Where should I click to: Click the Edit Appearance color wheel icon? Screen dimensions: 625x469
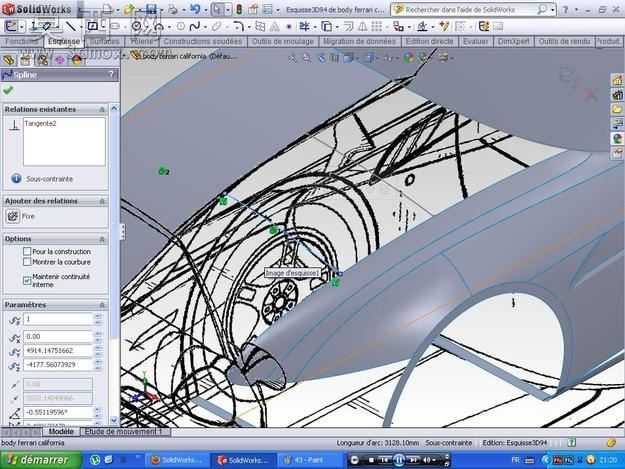[x=408, y=58]
